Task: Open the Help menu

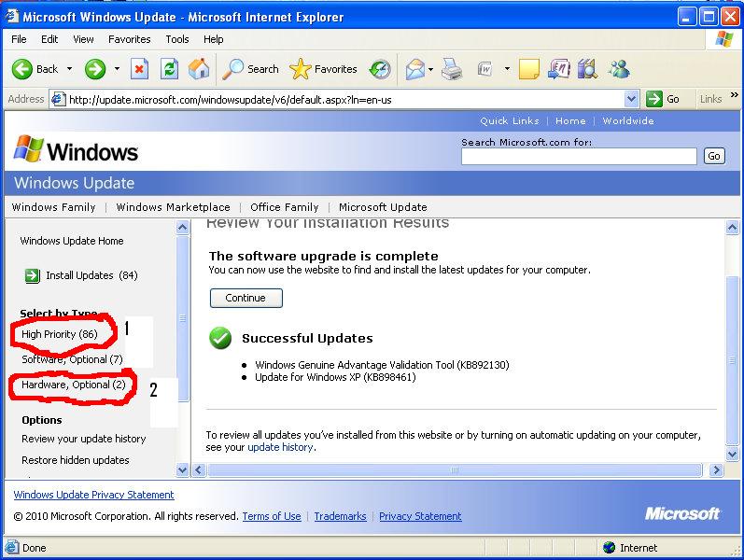Action: (x=213, y=39)
